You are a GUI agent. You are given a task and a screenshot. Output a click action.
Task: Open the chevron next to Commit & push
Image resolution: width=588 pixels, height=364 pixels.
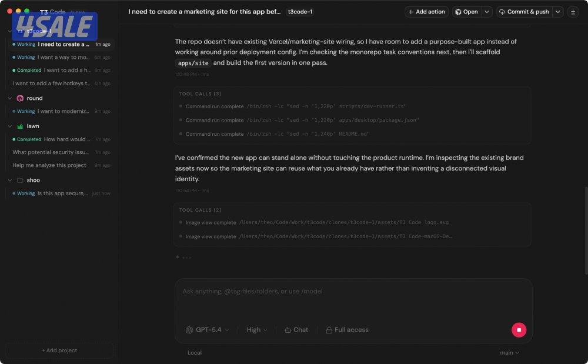point(558,12)
